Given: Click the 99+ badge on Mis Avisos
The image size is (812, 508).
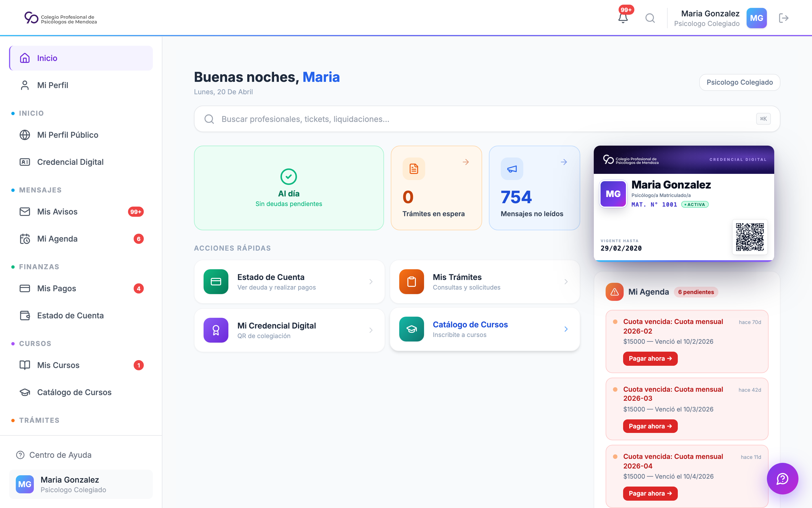Looking at the screenshot, I should click(x=136, y=212).
